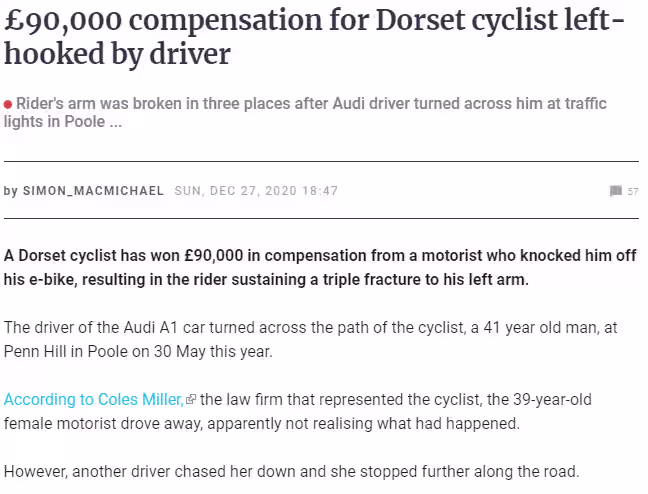648x494 pixels.
Task: Click the red bullet dot before the subheading
Action: pos(8,104)
